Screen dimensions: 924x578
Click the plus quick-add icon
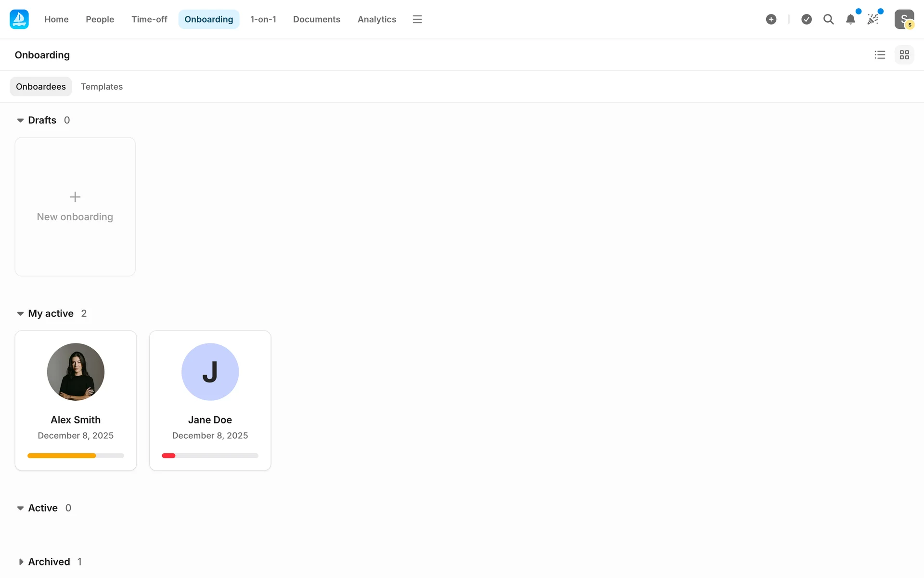pyautogui.click(x=771, y=19)
